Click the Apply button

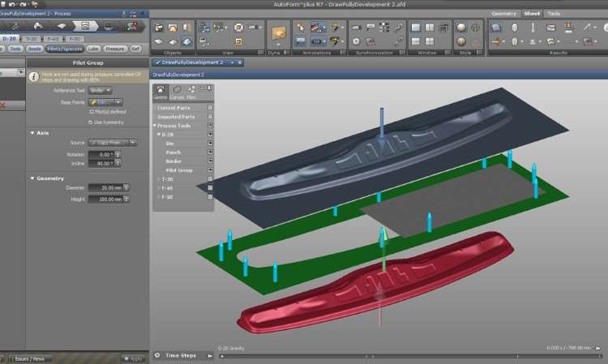tap(133, 358)
